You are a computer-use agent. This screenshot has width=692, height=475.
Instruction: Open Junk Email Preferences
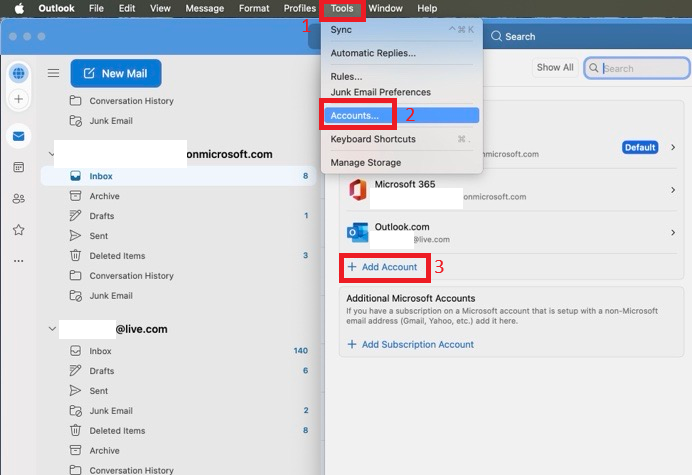[402, 92]
